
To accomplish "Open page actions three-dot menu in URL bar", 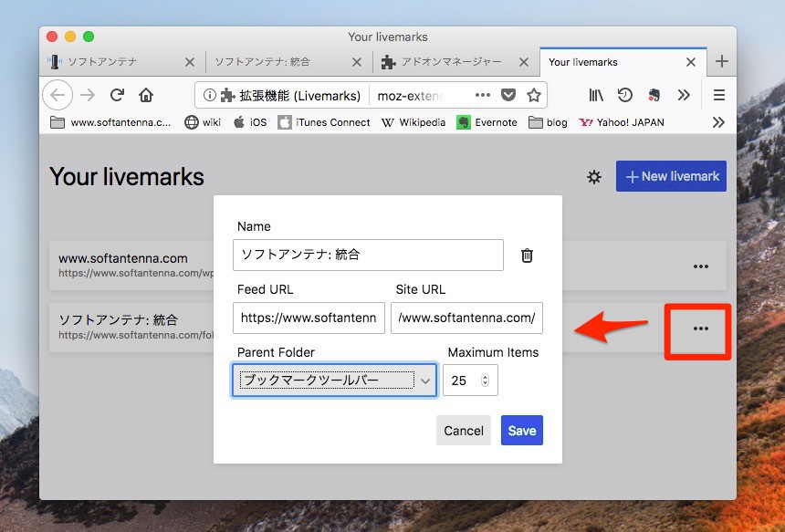I will [483, 95].
